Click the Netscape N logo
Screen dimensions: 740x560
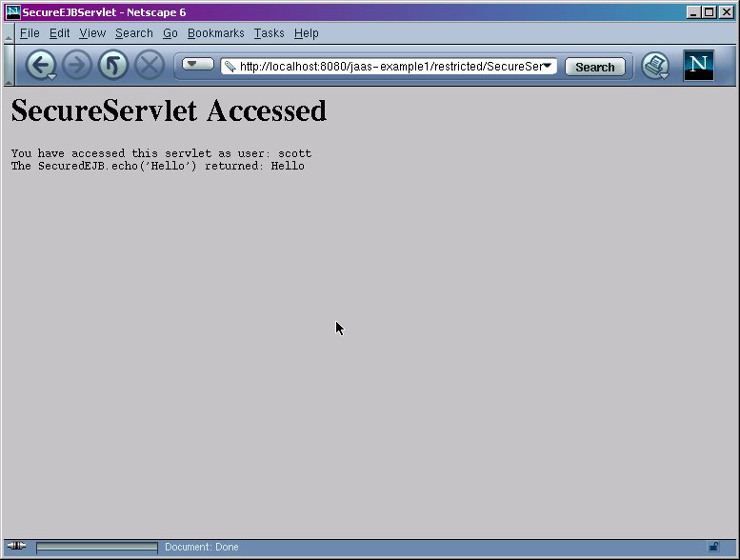(x=698, y=65)
